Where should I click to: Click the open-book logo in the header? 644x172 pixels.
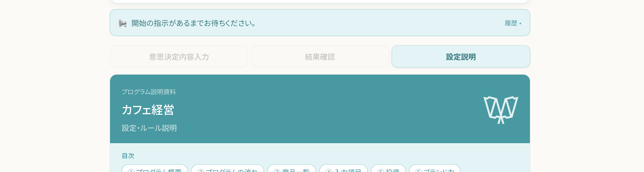pos(501,110)
